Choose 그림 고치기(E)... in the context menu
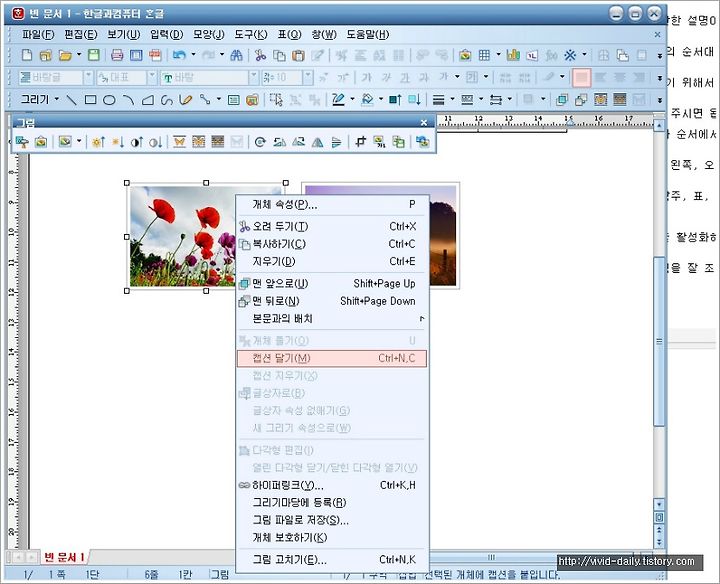The height and width of the screenshot is (584, 720). [332, 560]
